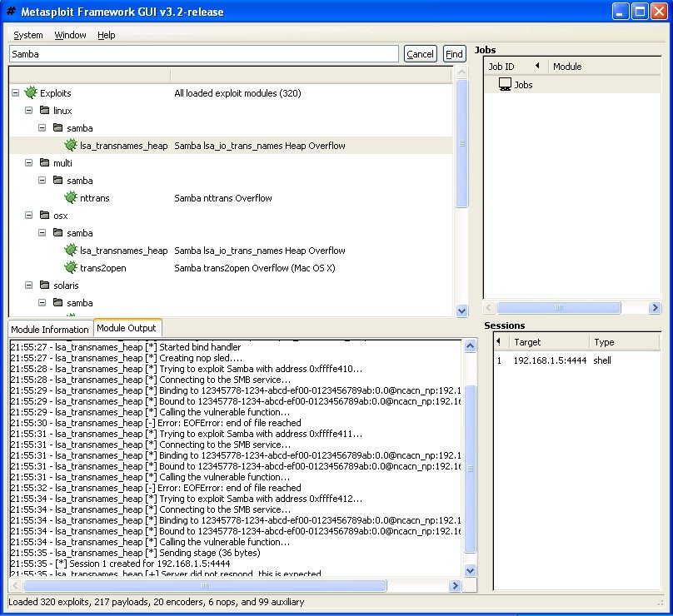Switch to the Module Output tab
673x616 pixels.
(127, 328)
